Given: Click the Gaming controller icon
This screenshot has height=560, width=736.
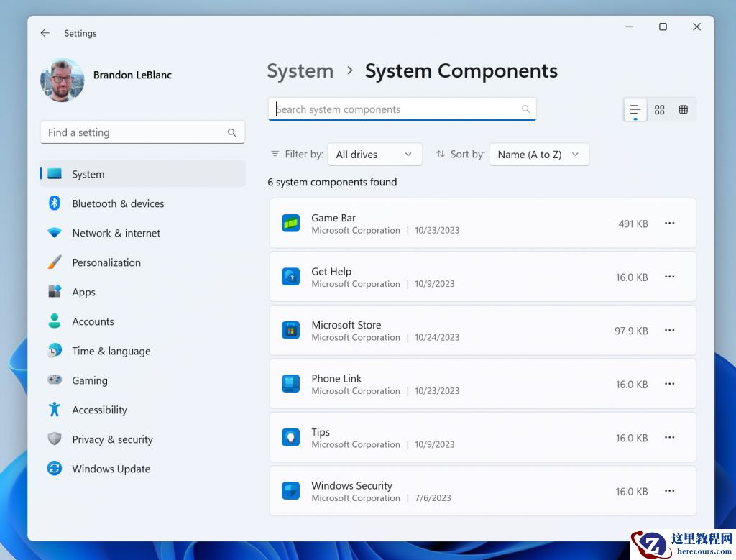Looking at the screenshot, I should click(x=54, y=380).
